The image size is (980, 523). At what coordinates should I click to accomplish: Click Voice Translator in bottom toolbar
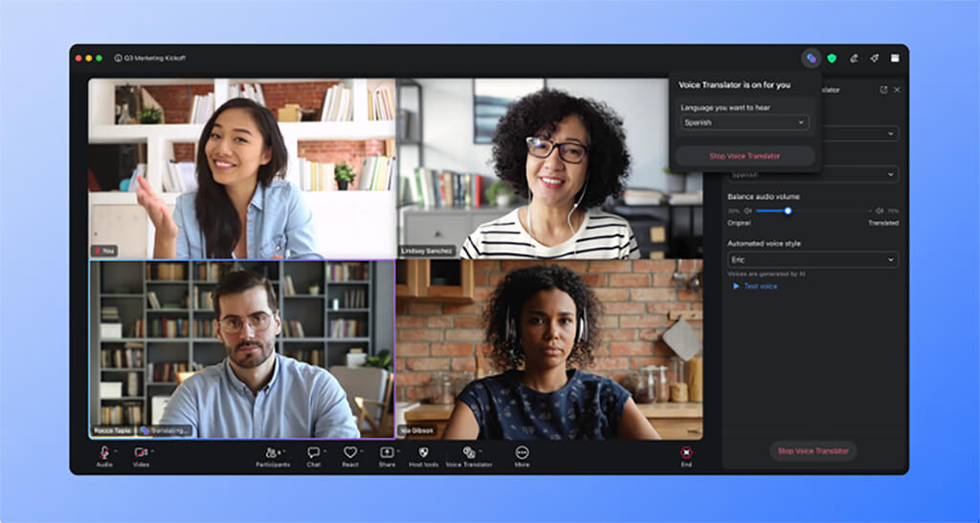tap(469, 452)
